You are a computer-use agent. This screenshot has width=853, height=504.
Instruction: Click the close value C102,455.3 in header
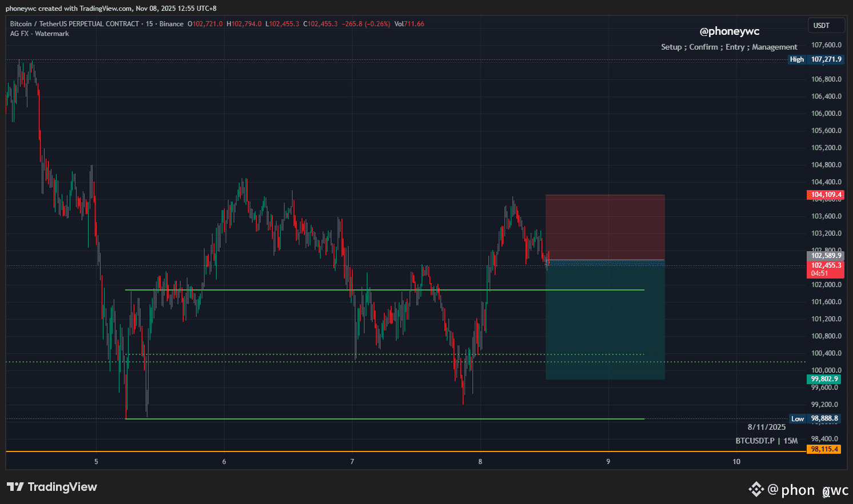click(321, 24)
